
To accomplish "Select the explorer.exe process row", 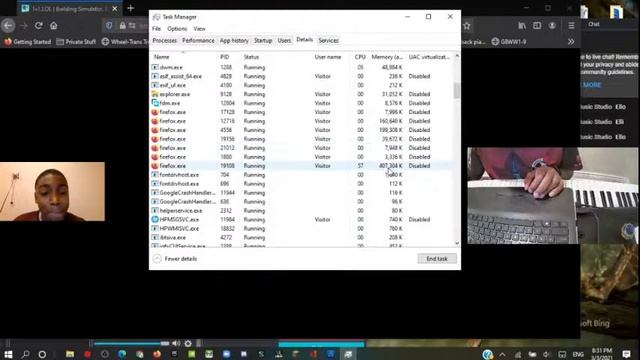I will point(302,94).
